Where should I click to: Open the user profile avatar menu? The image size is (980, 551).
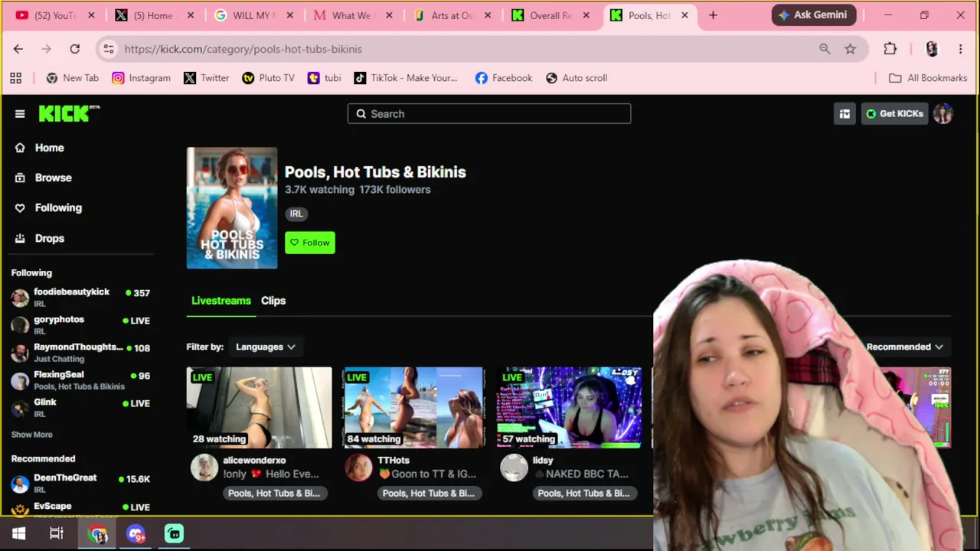[942, 113]
